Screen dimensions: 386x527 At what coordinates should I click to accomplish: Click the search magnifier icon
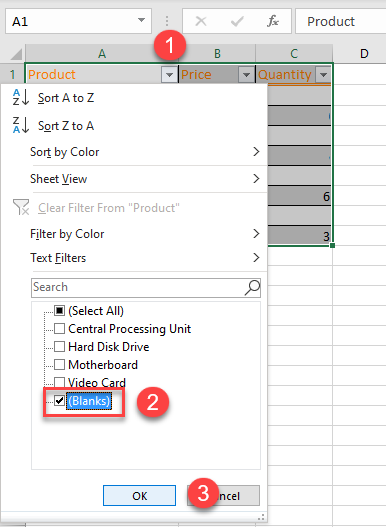252,288
